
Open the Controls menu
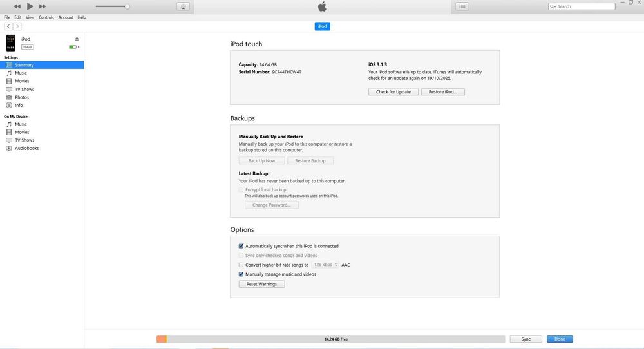pyautogui.click(x=46, y=17)
